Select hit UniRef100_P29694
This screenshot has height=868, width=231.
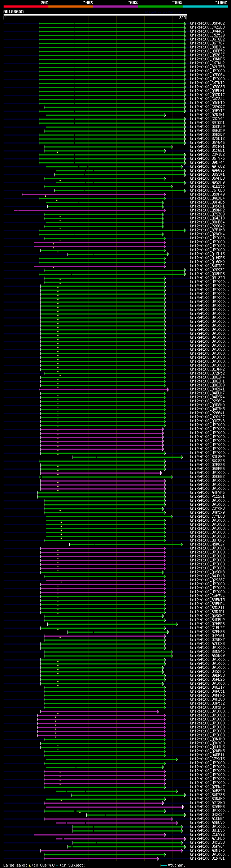pyautogui.click(x=207, y=401)
